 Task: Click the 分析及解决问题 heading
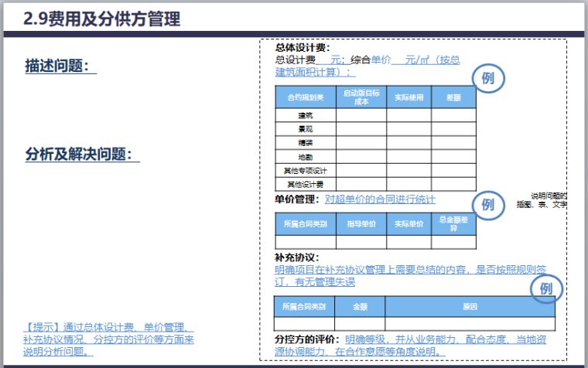coord(82,154)
